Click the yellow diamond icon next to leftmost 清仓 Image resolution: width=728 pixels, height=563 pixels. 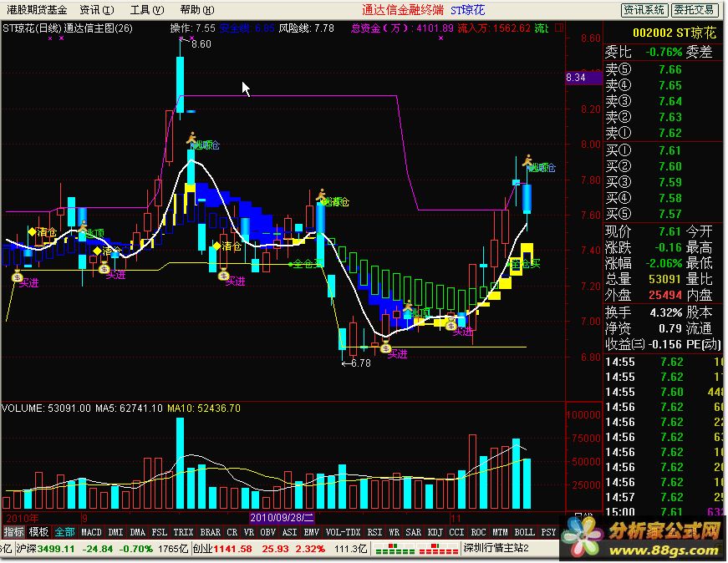coord(32,231)
